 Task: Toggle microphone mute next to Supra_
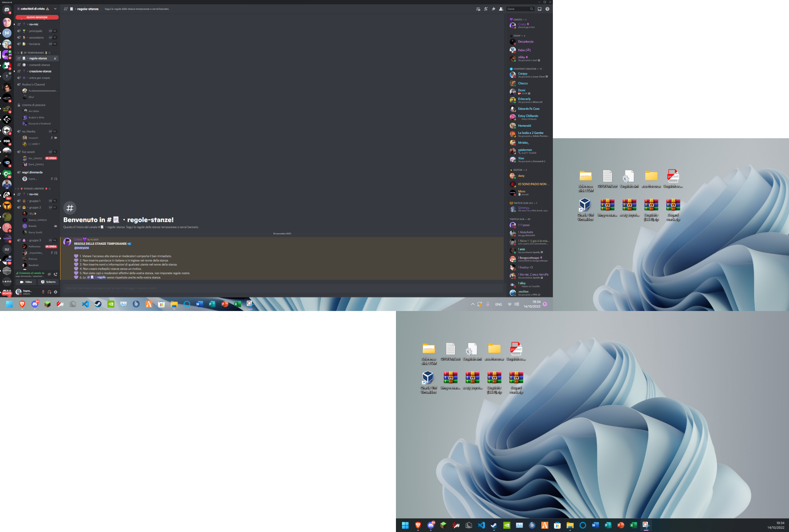point(43,292)
